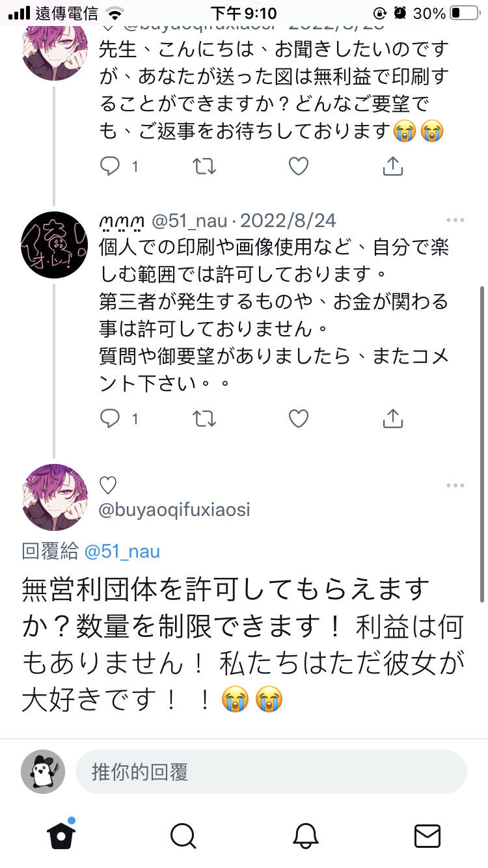Like the @51_nau tweet

pos(298,419)
